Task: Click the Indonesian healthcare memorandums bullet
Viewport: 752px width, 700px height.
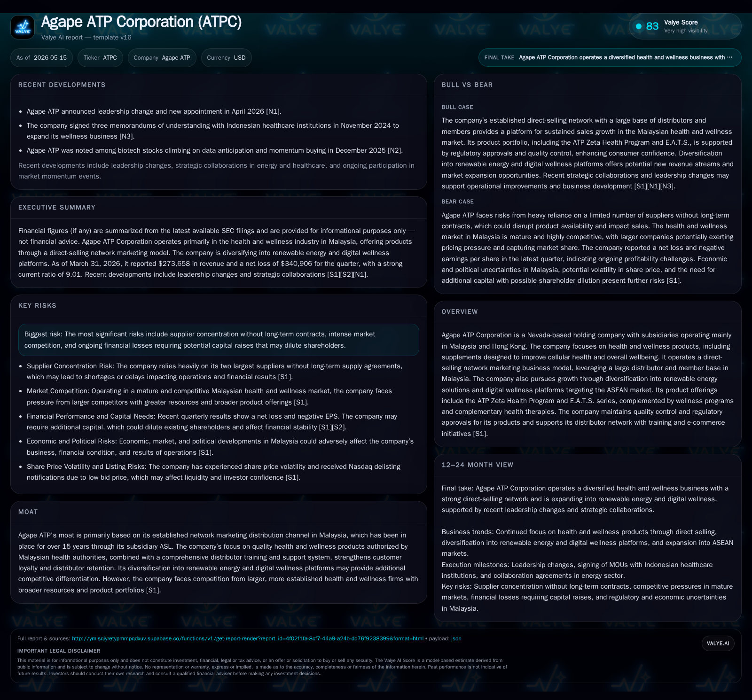Action: [x=213, y=131]
